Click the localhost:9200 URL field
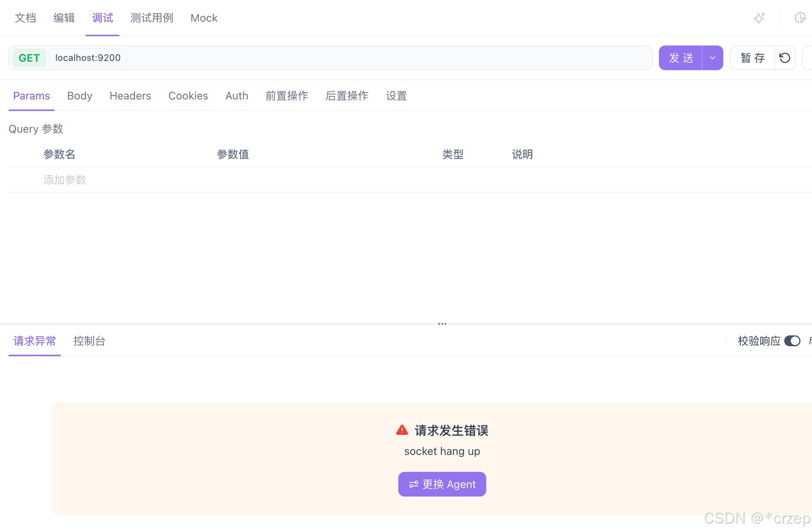This screenshot has height=532, width=812. click(x=88, y=58)
